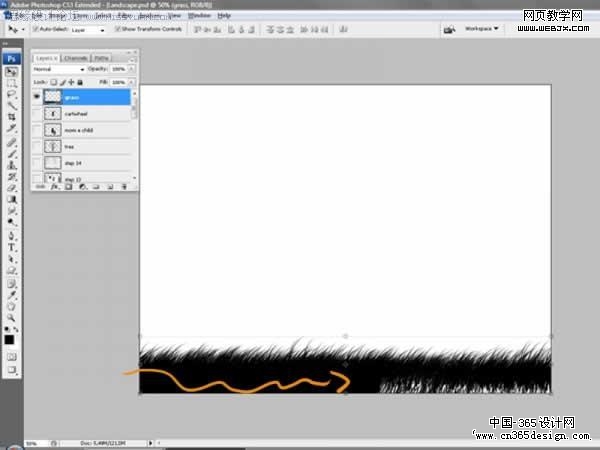Select the Crop tool

pyautogui.click(x=11, y=117)
